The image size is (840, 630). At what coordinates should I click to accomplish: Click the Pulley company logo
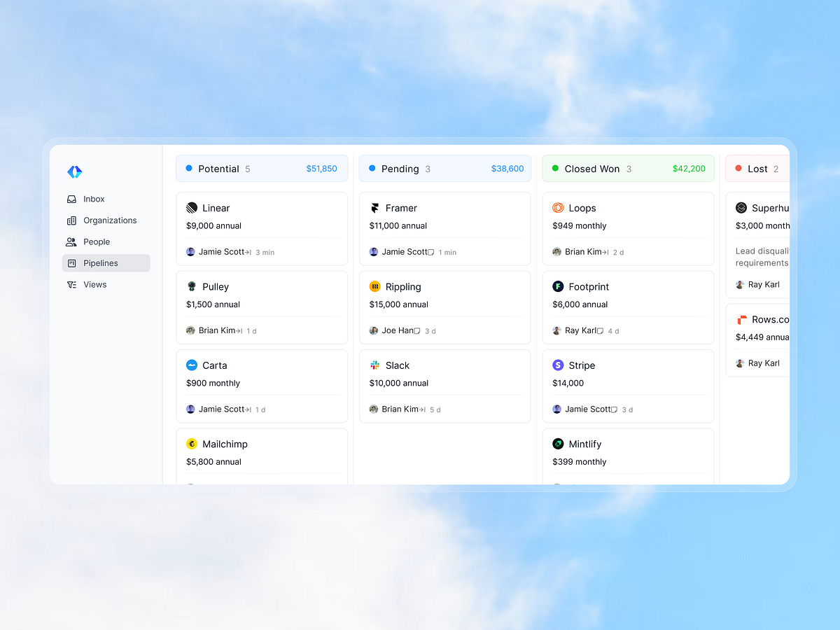coord(192,287)
